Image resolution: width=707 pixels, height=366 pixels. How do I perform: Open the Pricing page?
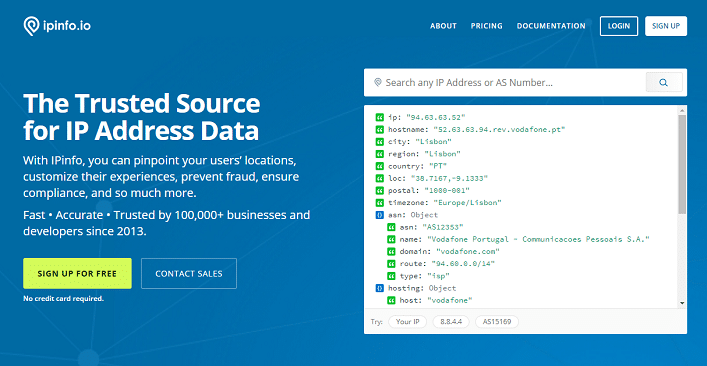487,26
